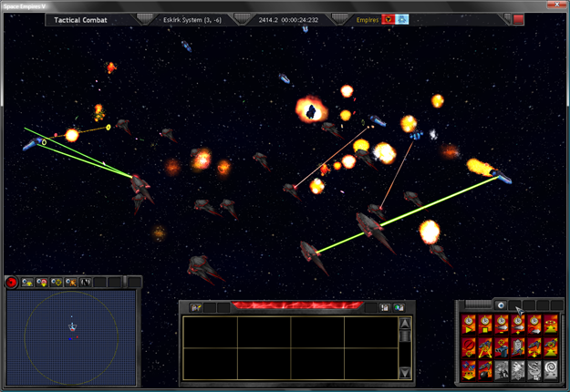Toggle eye with yellow ring visibility filter
The image size is (570, 392).
coord(56,283)
